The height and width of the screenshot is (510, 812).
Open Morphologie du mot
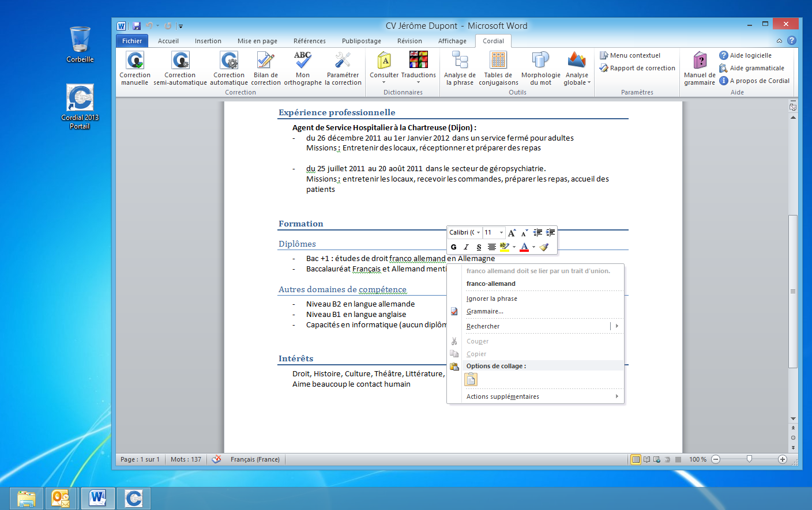click(540, 69)
